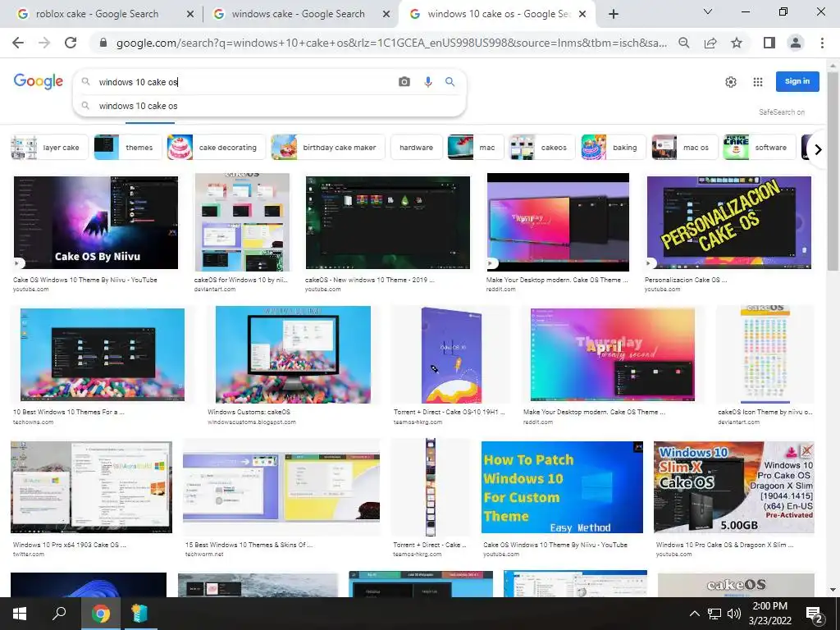Close the windows cake tab
Image resolution: width=840 pixels, height=630 pixels.
tap(386, 15)
